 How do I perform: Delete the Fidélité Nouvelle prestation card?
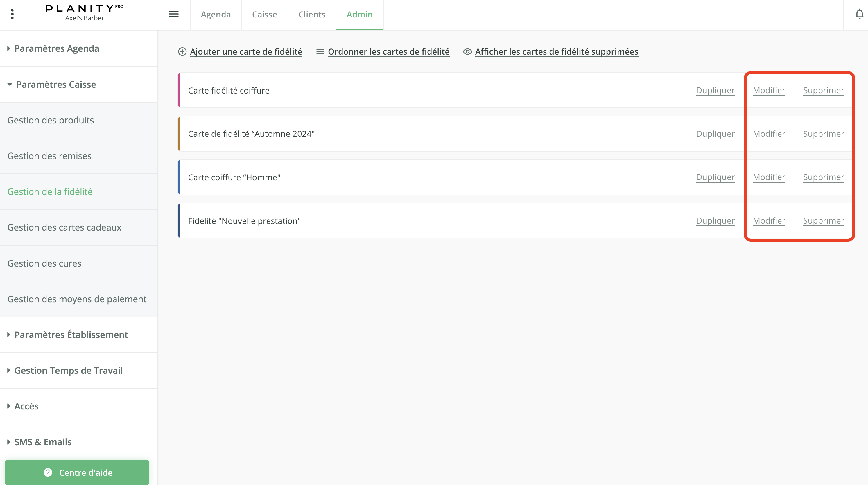click(824, 221)
